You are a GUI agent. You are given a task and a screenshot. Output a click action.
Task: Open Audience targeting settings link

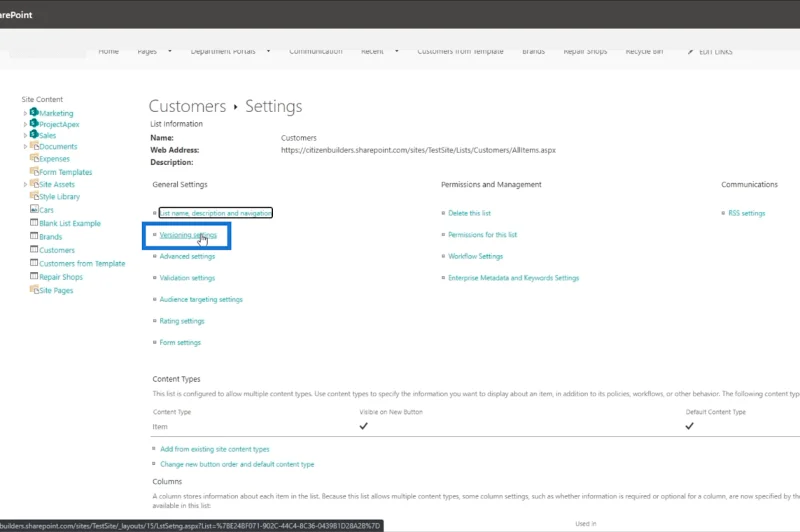pos(201,299)
